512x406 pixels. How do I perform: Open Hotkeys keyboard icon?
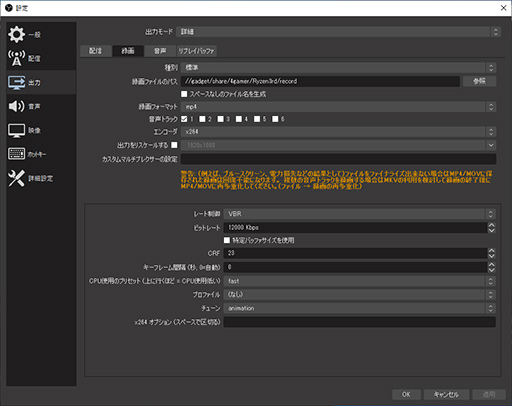point(16,154)
